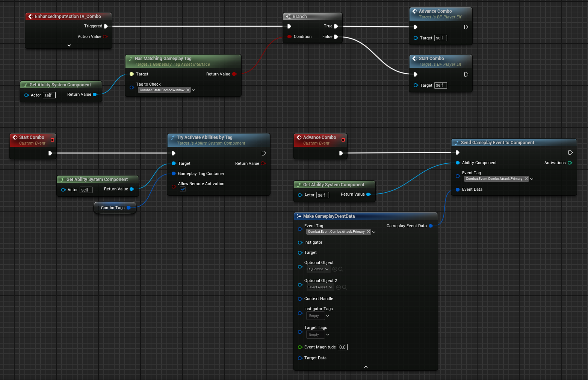Toggle Allow Remote Activation checkbox
588x380 pixels.
point(183,189)
